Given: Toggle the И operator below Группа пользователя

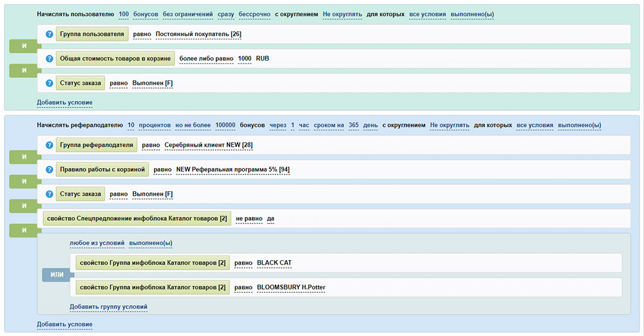Looking at the screenshot, I should 23,46.
